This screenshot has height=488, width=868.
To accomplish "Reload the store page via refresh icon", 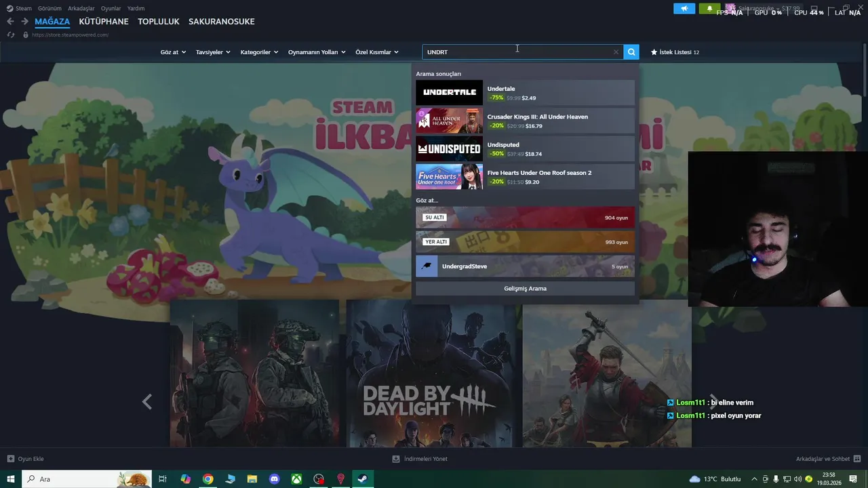I will tap(11, 35).
